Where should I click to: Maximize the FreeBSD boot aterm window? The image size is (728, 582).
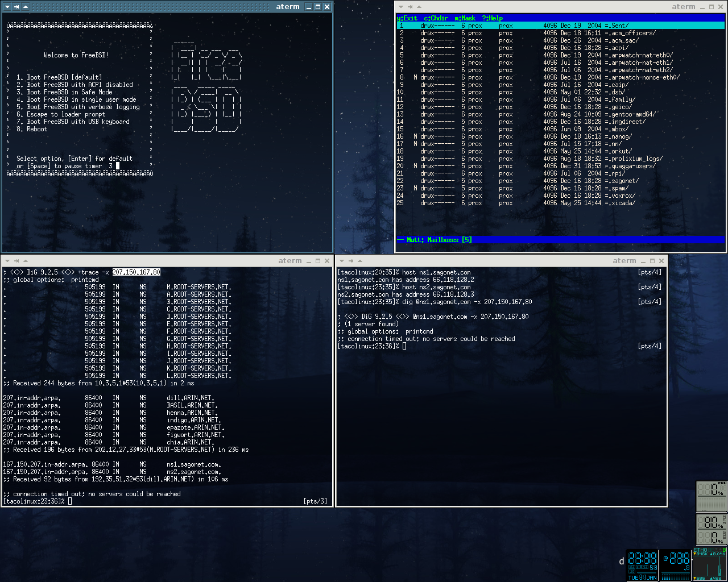coord(317,7)
